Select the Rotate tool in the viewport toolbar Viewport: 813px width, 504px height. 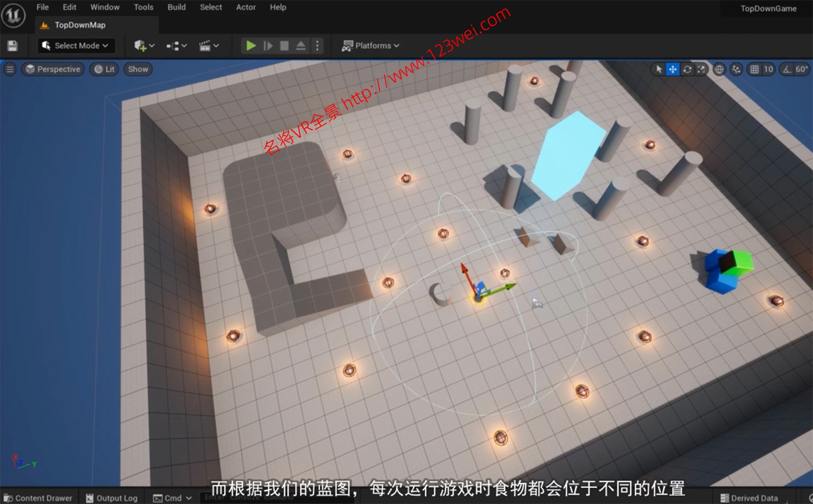click(687, 69)
